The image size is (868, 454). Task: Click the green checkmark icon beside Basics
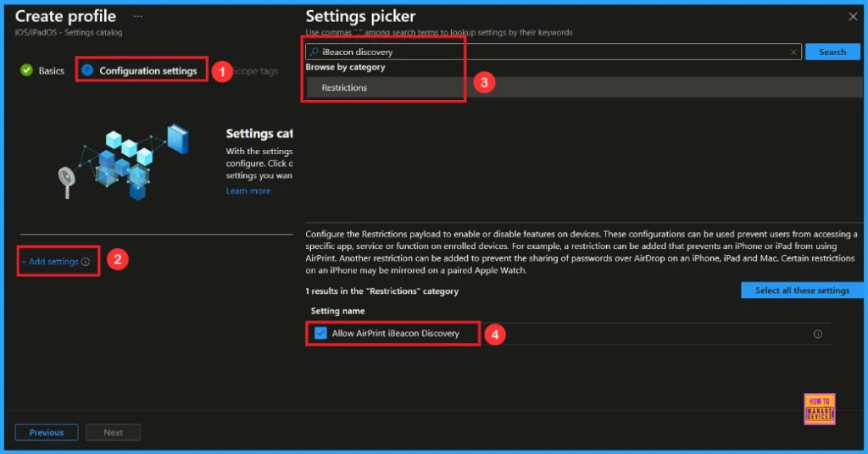pyautogui.click(x=26, y=70)
